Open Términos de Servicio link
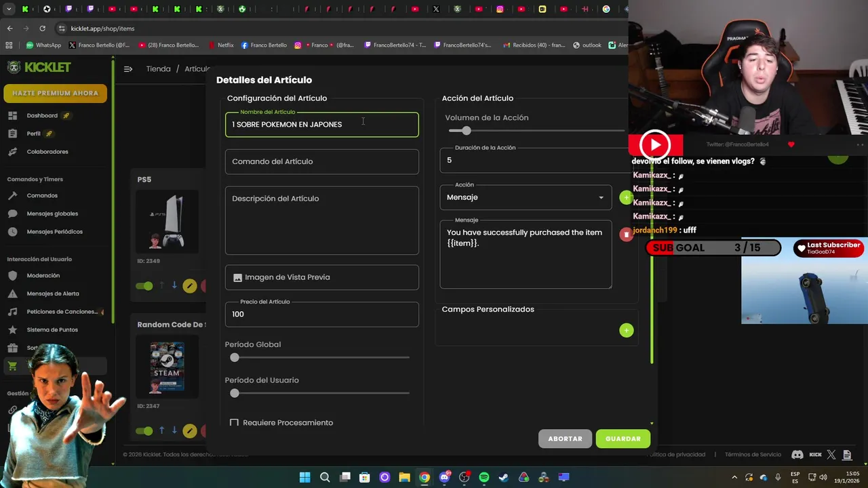The image size is (868, 488). (753, 455)
